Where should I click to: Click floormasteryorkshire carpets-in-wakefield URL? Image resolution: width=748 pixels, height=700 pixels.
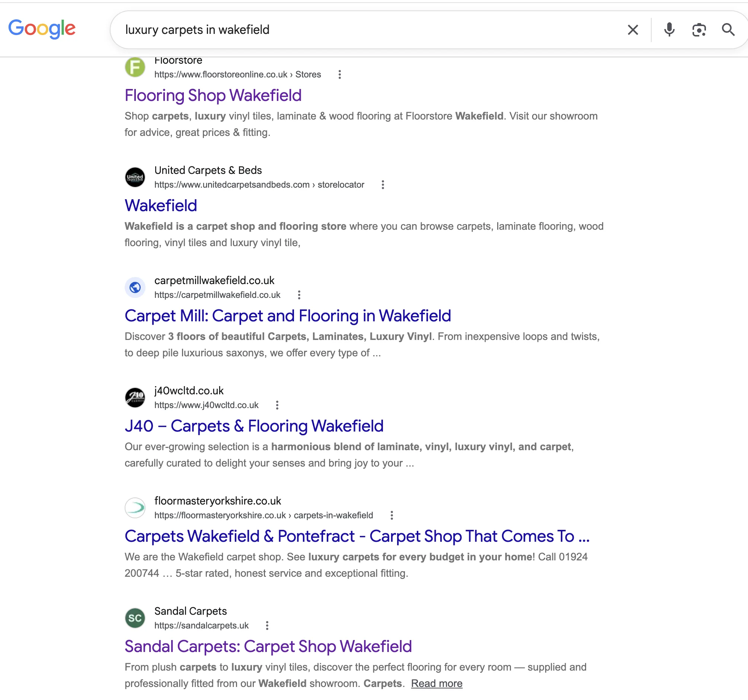tap(264, 515)
